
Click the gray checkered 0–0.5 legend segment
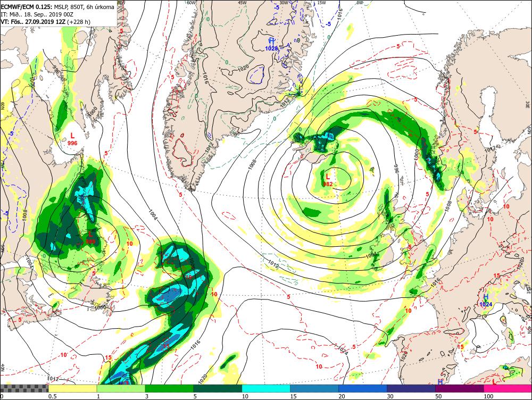click(24, 388)
